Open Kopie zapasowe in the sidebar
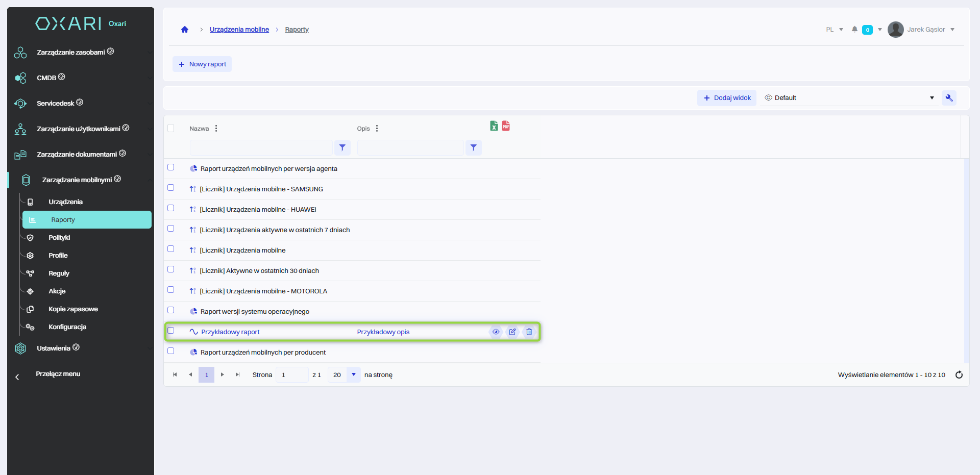This screenshot has width=980, height=475. (73, 309)
